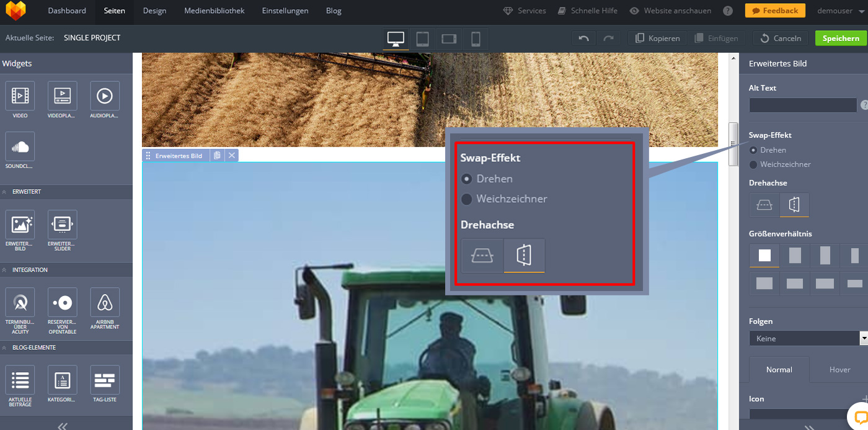
Task: Click the Alt Text input field
Action: [x=802, y=105]
